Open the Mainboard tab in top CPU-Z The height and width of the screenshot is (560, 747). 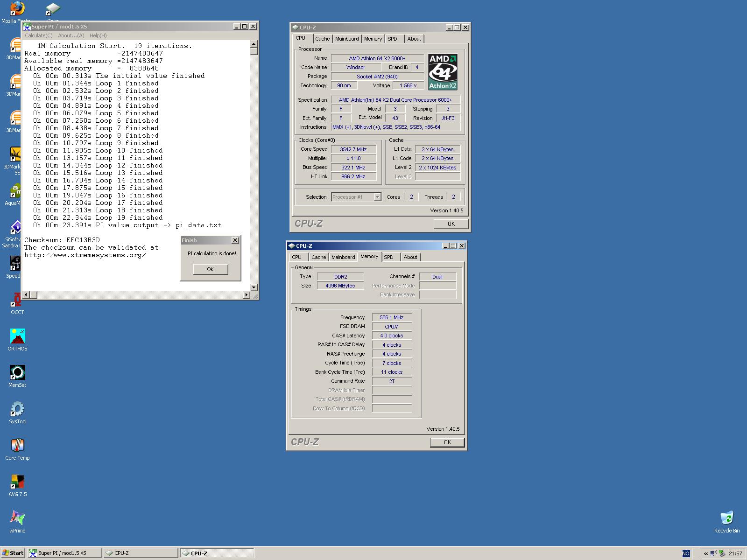tap(347, 39)
